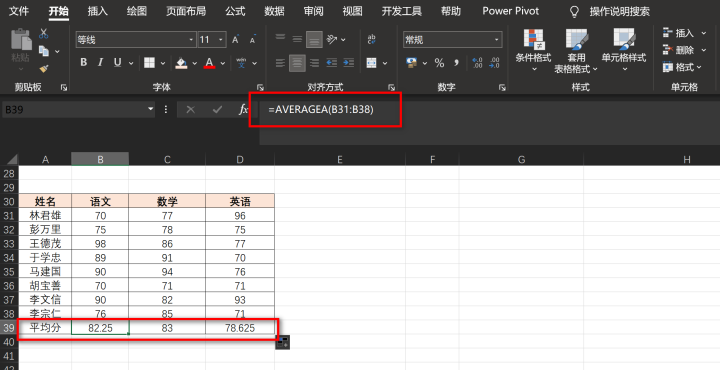Expand the underline style arrow
The image size is (720, 370).
131,63
